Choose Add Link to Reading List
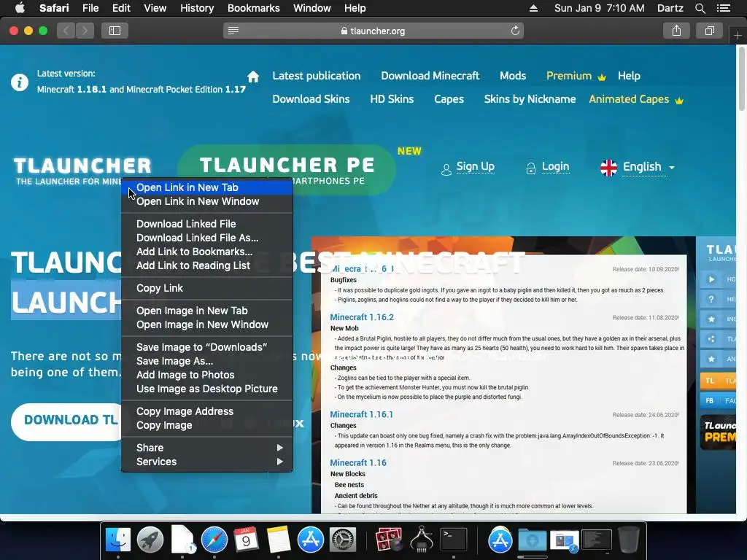 click(x=206, y=265)
